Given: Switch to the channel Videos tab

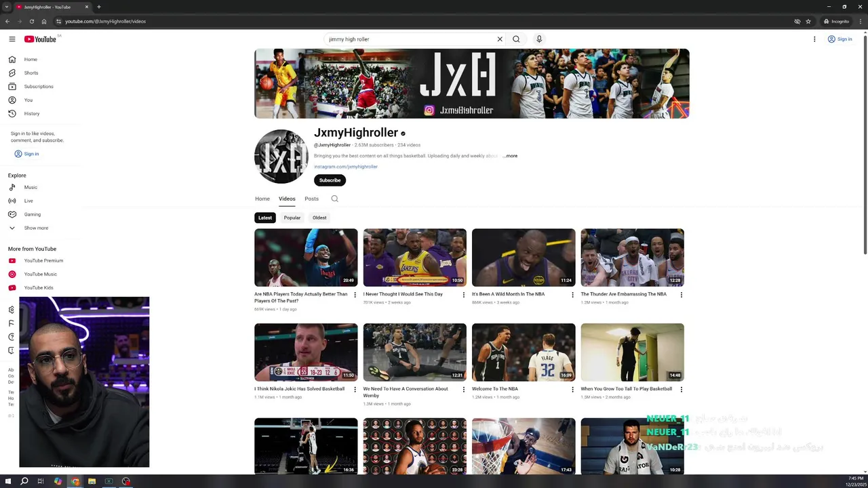Looking at the screenshot, I should point(287,199).
